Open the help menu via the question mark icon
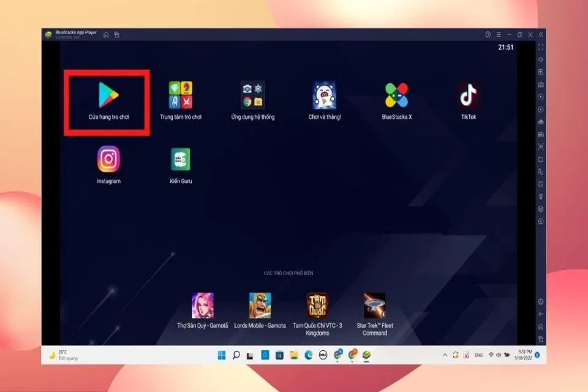 (x=488, y=34)
